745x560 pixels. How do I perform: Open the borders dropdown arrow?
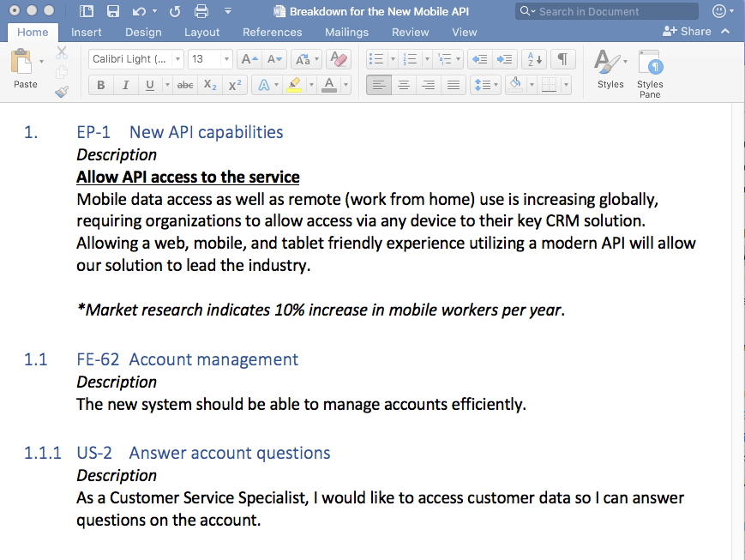click(x=566, y=85)
